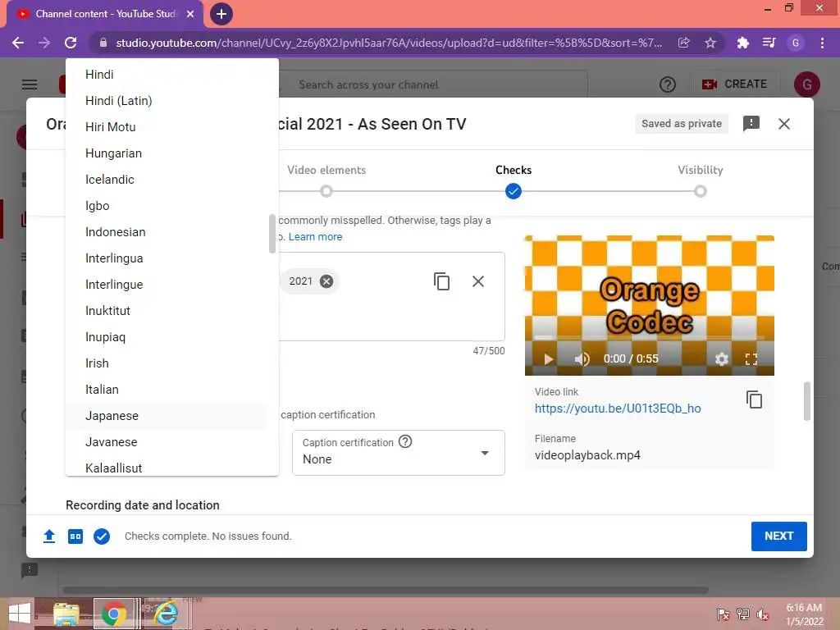Click the SD processing status icon
840x630 pixels.
pyautogui.click(x=75, y=536)
